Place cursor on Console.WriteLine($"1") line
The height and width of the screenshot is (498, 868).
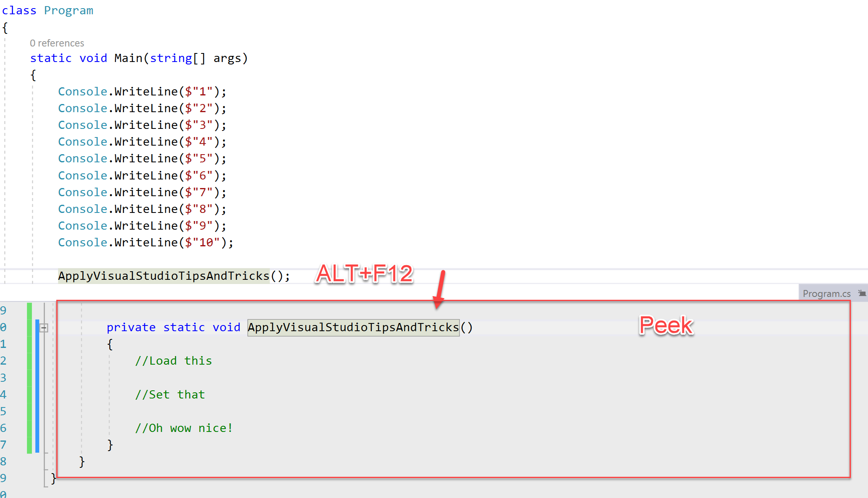[x=142, y=92]
